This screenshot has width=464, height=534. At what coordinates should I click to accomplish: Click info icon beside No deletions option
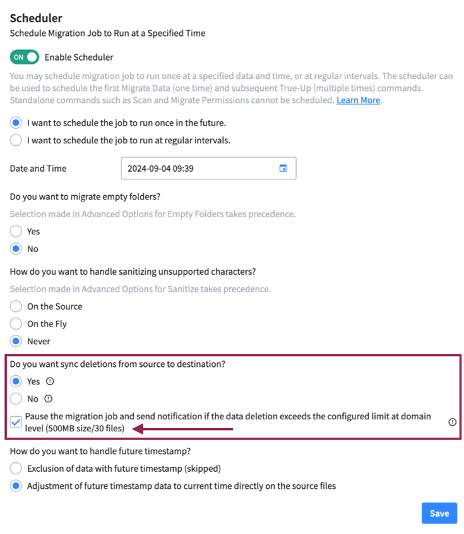coord(48,398)
